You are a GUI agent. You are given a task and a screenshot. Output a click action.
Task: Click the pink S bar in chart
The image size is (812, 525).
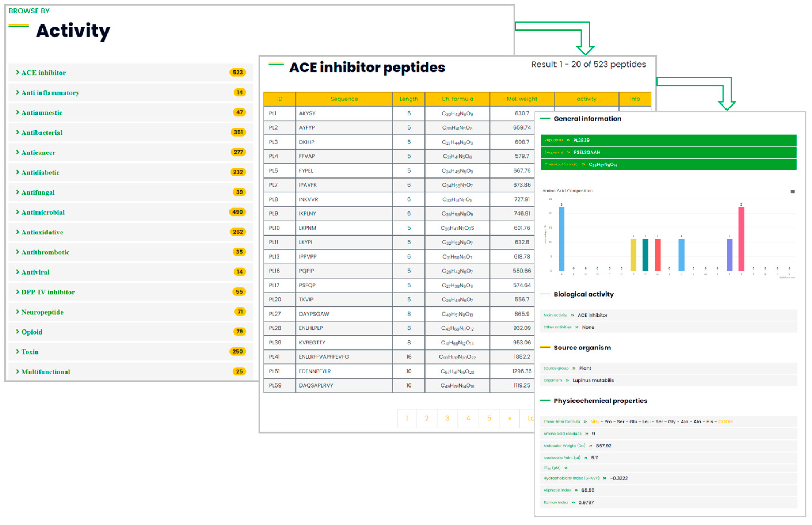pyautogui.click(x=741, y=239)
